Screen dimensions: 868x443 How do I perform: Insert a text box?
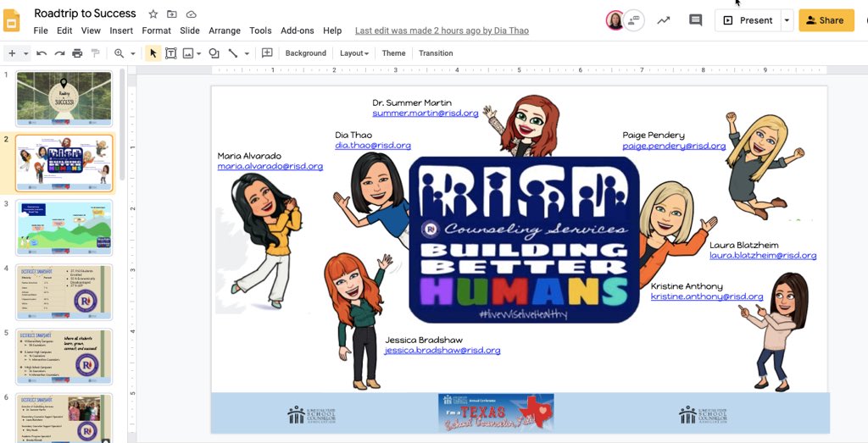[x=171, y=53]
